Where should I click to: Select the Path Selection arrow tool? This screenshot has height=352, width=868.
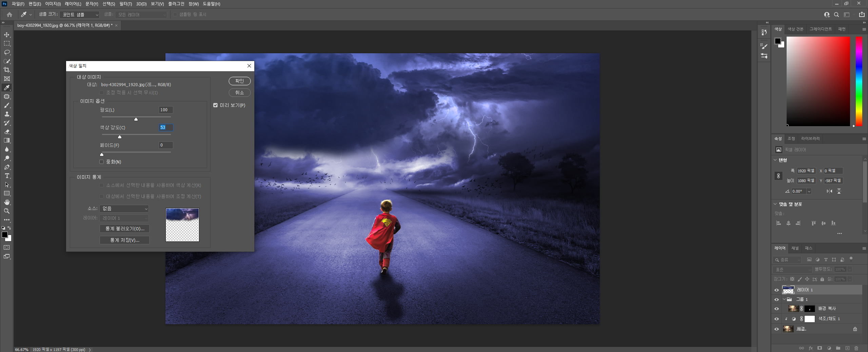(7, 184)
